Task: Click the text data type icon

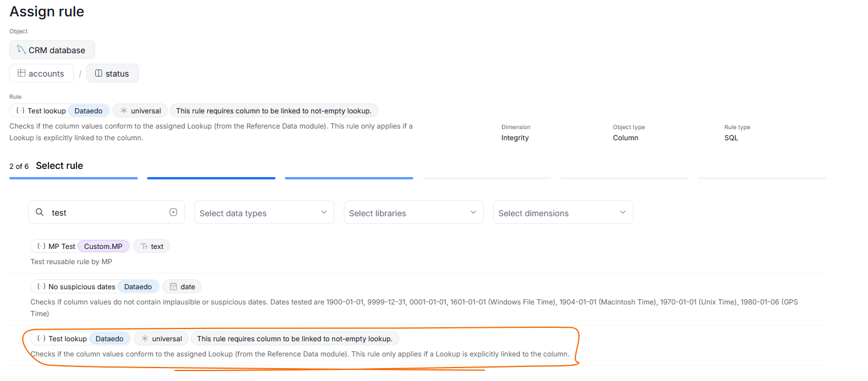Action: (144, 247)
